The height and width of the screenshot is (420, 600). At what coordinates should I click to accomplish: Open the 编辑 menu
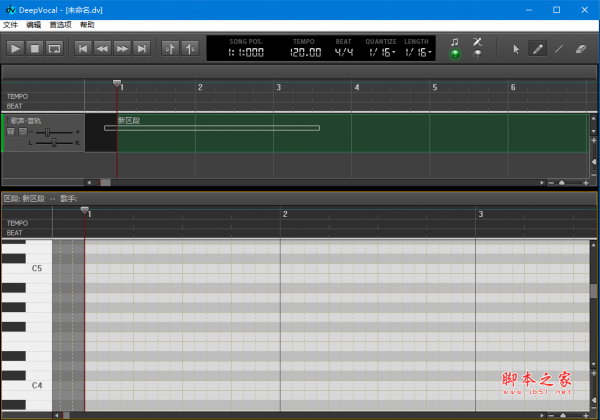[33, 25]
